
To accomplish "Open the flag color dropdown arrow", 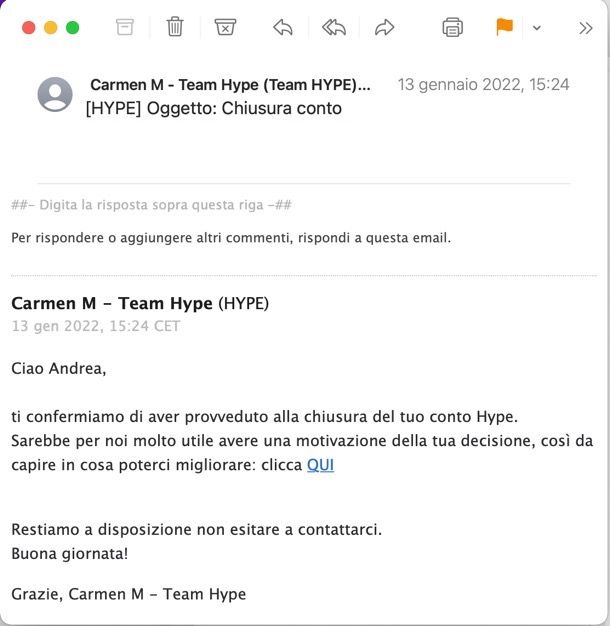I will tap(537, 28).
